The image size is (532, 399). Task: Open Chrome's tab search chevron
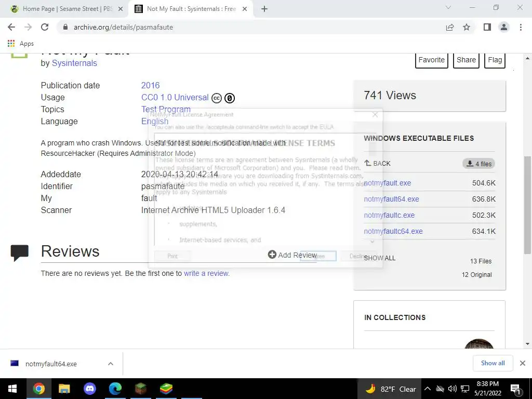pyautogui.click(x=448, y=7)
